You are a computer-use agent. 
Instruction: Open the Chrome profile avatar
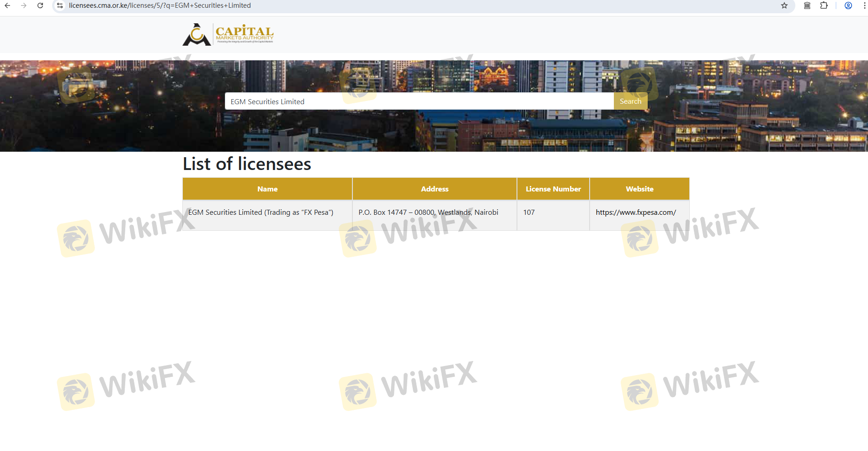pyautogui.click(x=848, y=5)
